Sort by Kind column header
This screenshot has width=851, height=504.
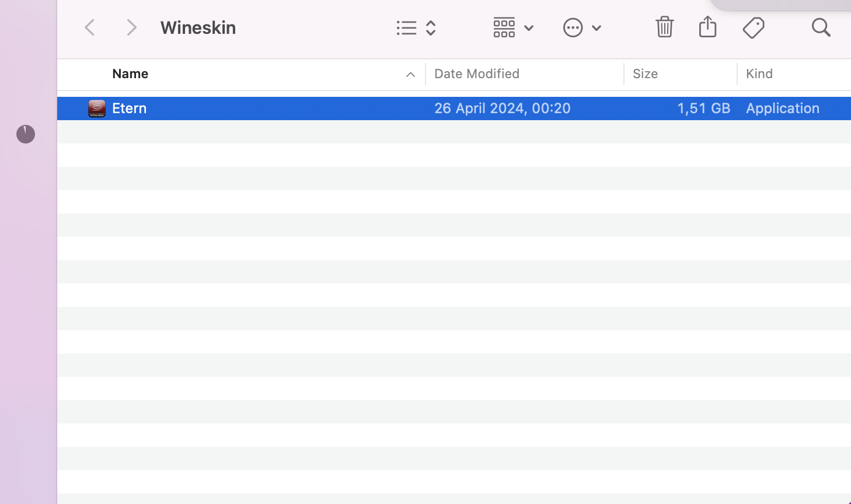tap(759, 74)
